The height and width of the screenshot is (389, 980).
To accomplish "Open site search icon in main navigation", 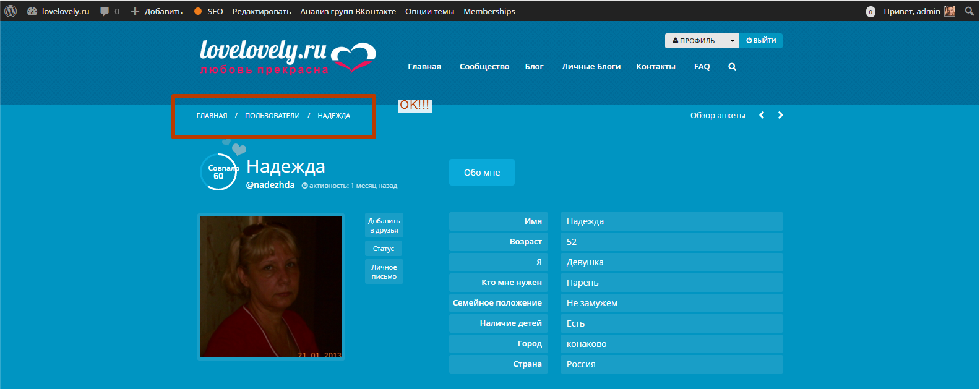I will (x=732, y=67).
